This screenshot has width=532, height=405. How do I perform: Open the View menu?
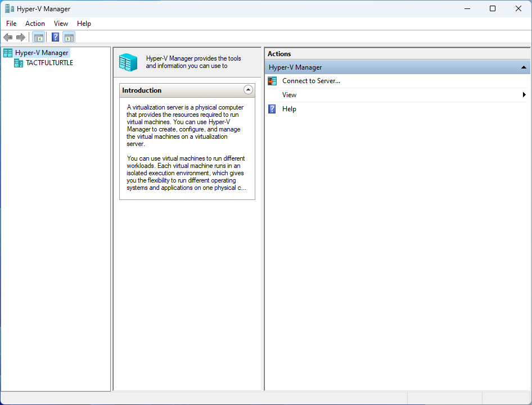click(61, 24)
